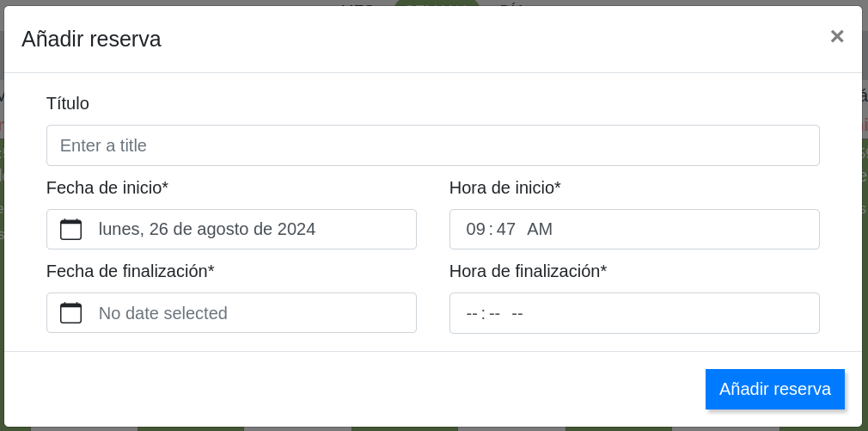The width and height of the screenshot is (868, 431).
Task: Select the empty end time AM/PM segment
Action: (517, 313)
